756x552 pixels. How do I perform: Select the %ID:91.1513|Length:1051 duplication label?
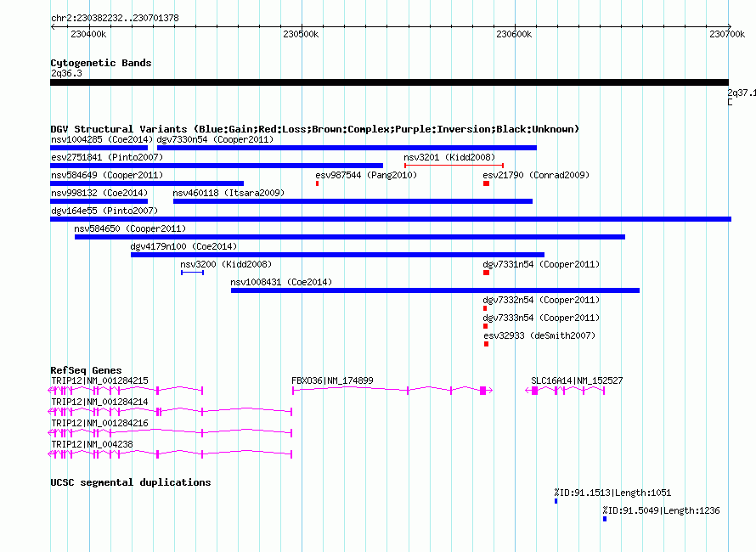click(612, 493)
